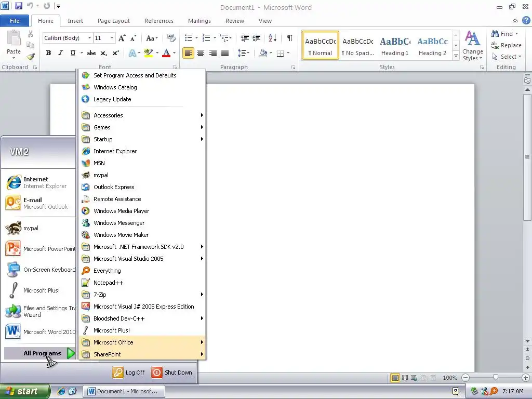Click the Grow Font icon
This screenshot has width=532, height=399.
pyautogui.click(x=122, y=38)
